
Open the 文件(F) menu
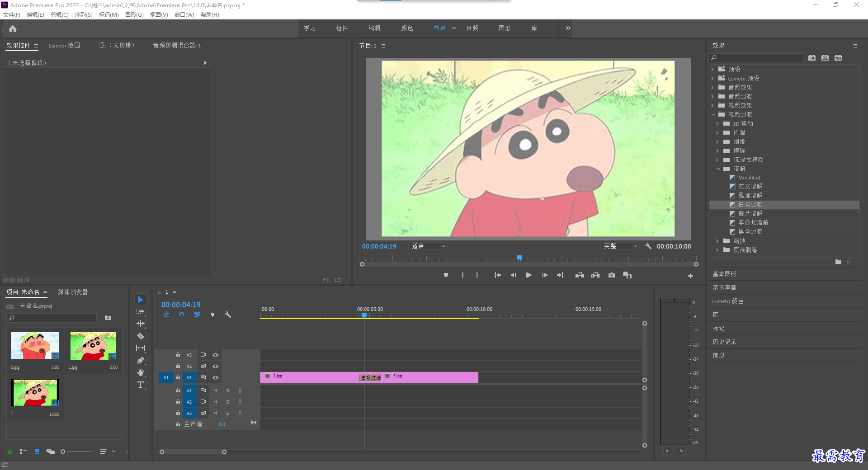[12, 15]
